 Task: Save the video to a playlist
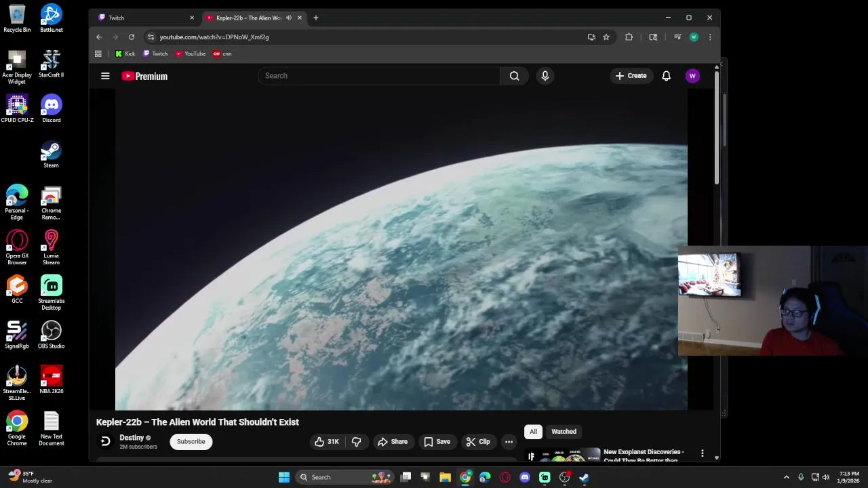[x=437, y=442]
